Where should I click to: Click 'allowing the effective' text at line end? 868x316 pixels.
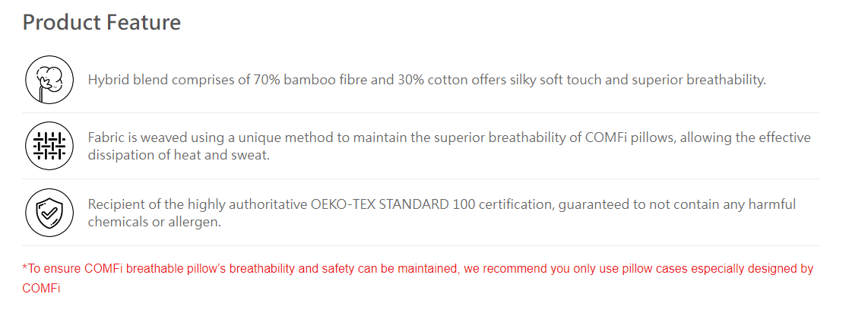745,137
